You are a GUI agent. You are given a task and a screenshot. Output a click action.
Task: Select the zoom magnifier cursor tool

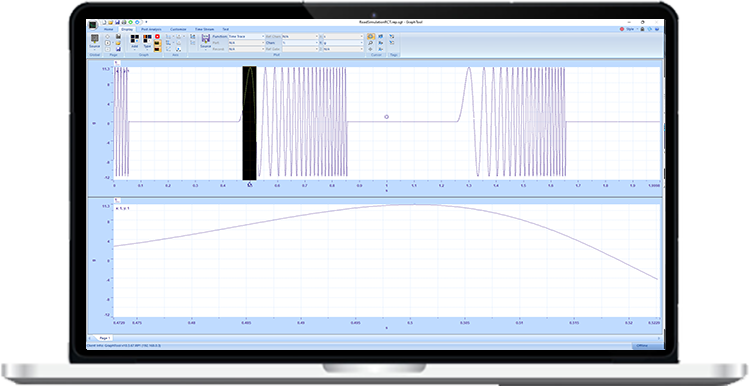pos(370,43)
